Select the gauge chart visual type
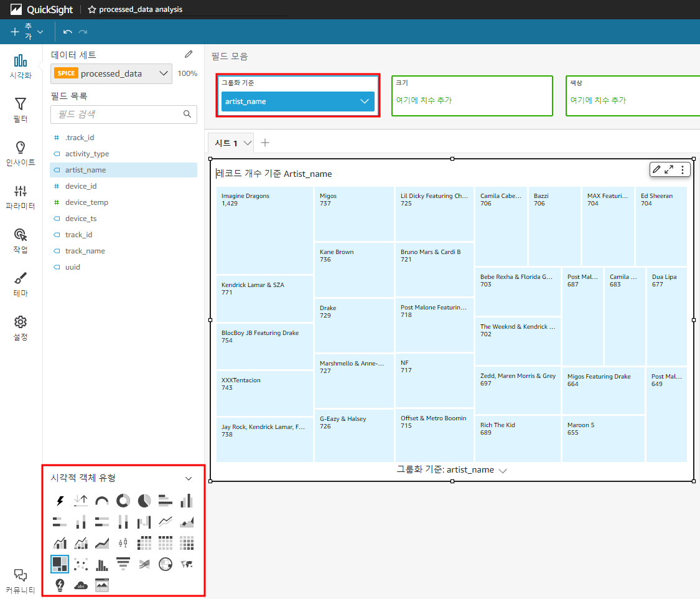 pos(102,501)
